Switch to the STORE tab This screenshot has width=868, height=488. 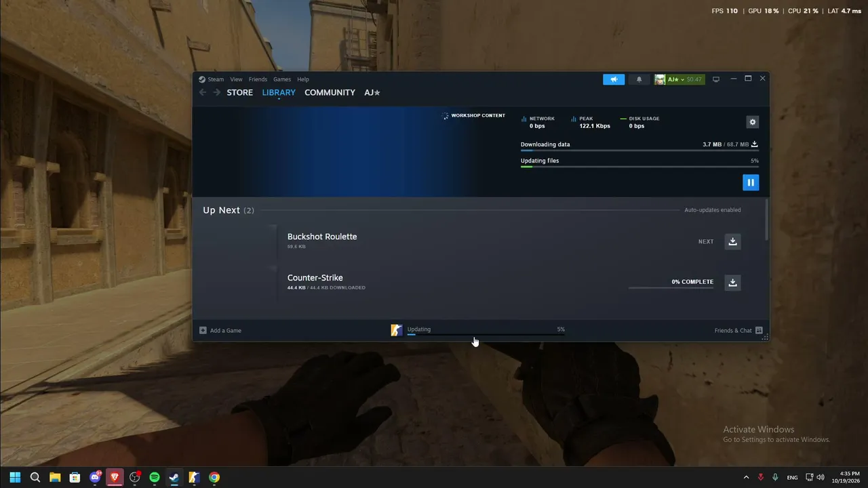click(240, 92)
